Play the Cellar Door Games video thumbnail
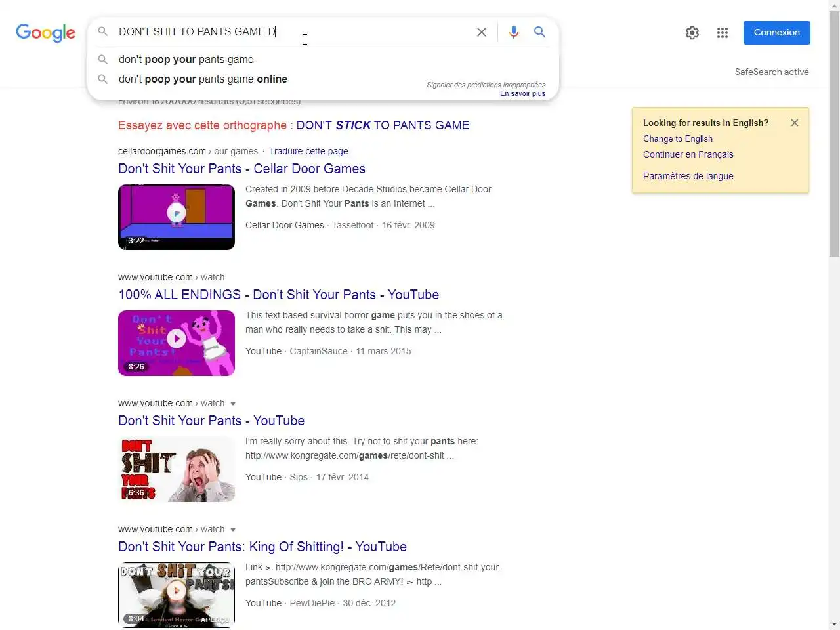840x630 pixels. (177, 217)
